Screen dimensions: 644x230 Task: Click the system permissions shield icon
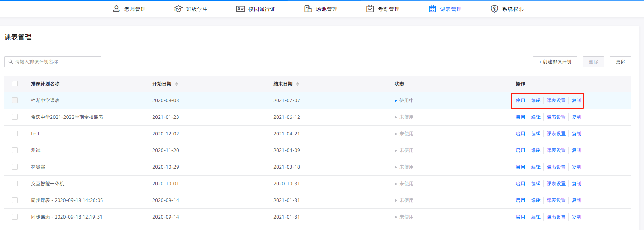[x=494, y=9]
